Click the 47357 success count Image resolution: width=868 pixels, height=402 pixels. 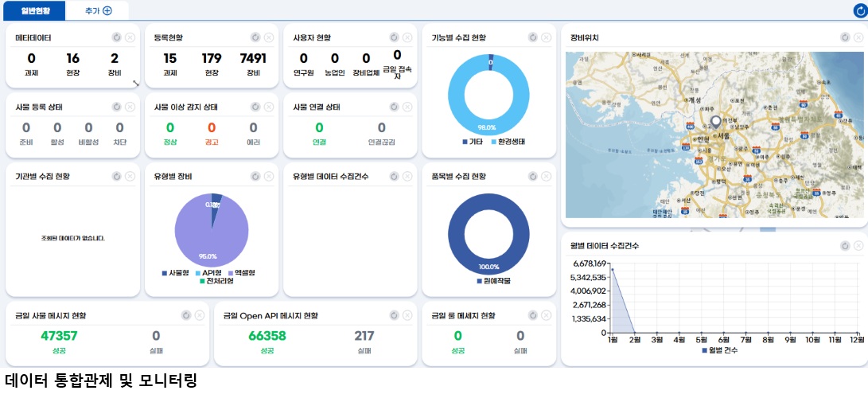[59, 336]
